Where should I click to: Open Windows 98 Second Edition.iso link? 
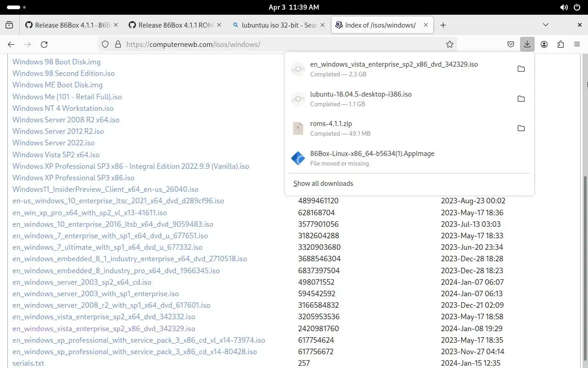pos(63,73)
